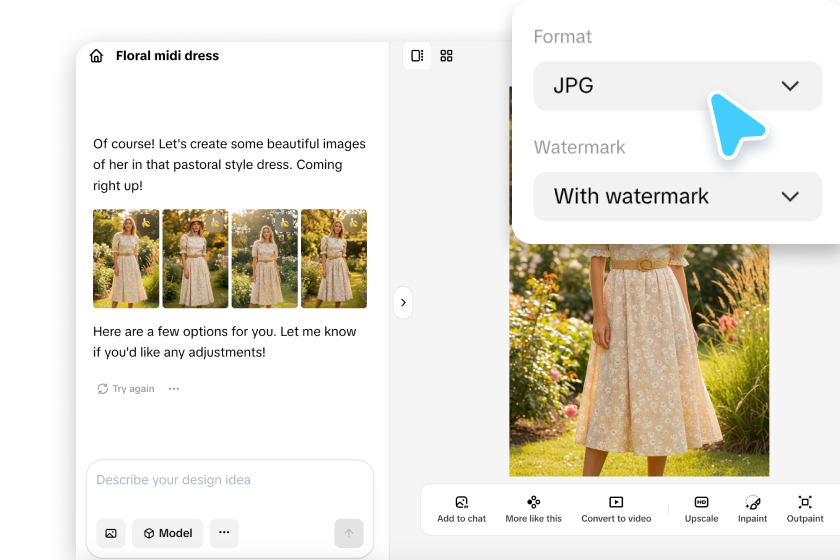Open more options next to Try again
Screen dimensions: 840x560
click(174, 389)
